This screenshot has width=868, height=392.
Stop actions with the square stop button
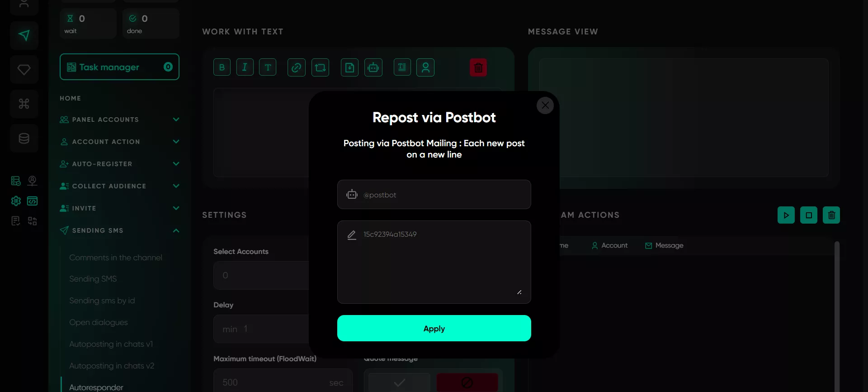click(x=809, y=215)
